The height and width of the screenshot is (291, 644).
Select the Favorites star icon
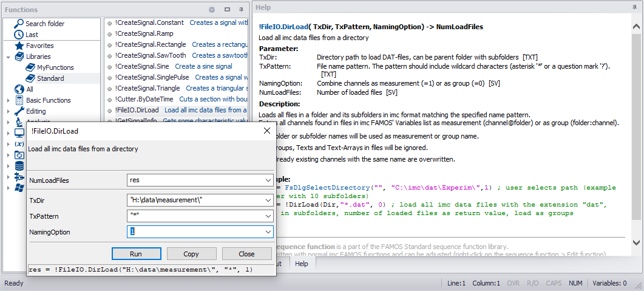pos(19,46)
